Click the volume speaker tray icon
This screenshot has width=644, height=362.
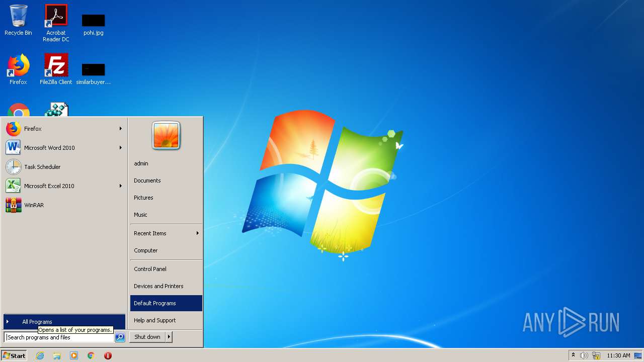coord(584,355)
